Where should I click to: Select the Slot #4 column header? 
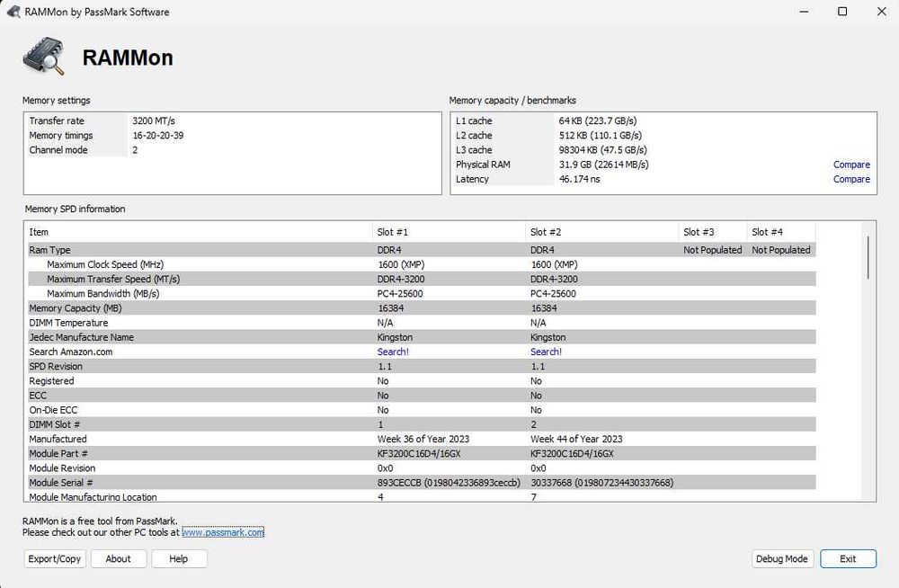coord(781,232)
